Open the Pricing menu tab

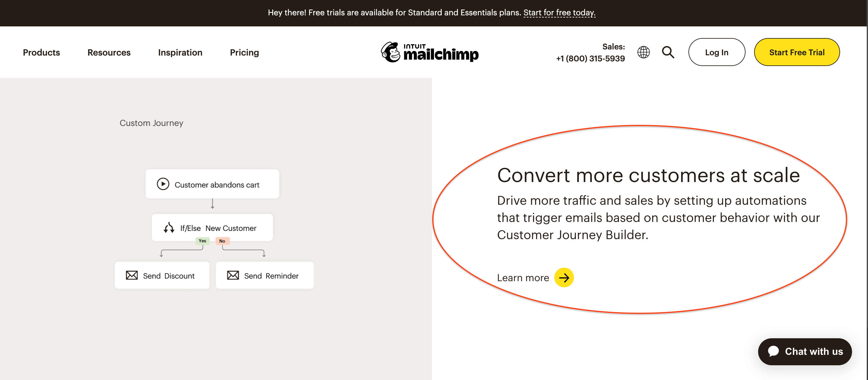tap(244, 52)
